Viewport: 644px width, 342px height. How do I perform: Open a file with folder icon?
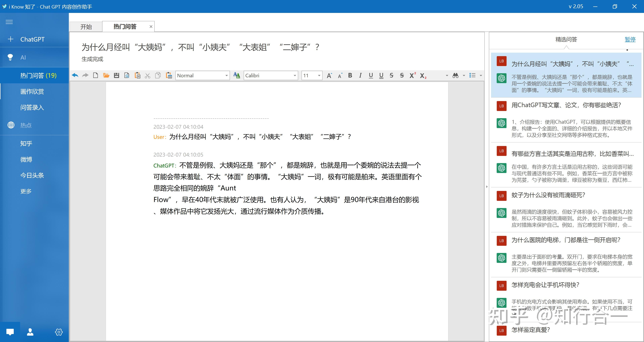[x=106, y=75]
